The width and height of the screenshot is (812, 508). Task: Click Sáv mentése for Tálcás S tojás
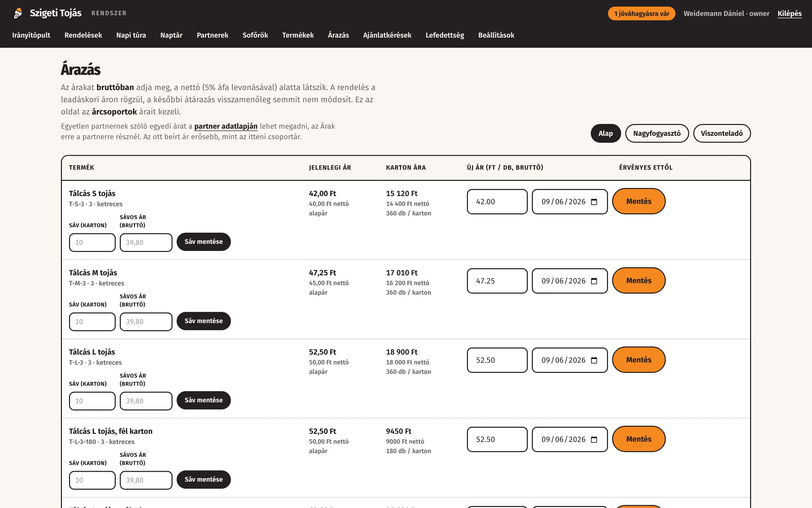(204, 242)
